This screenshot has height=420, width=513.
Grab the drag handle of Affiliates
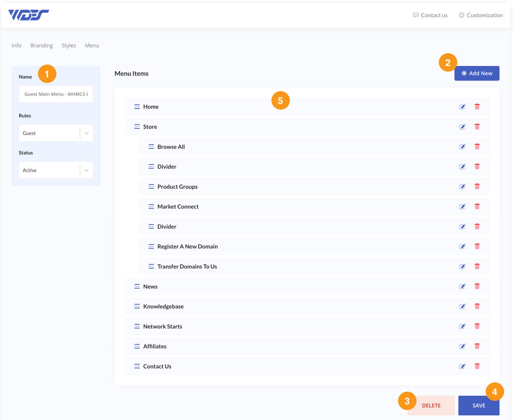click(137, 346)
